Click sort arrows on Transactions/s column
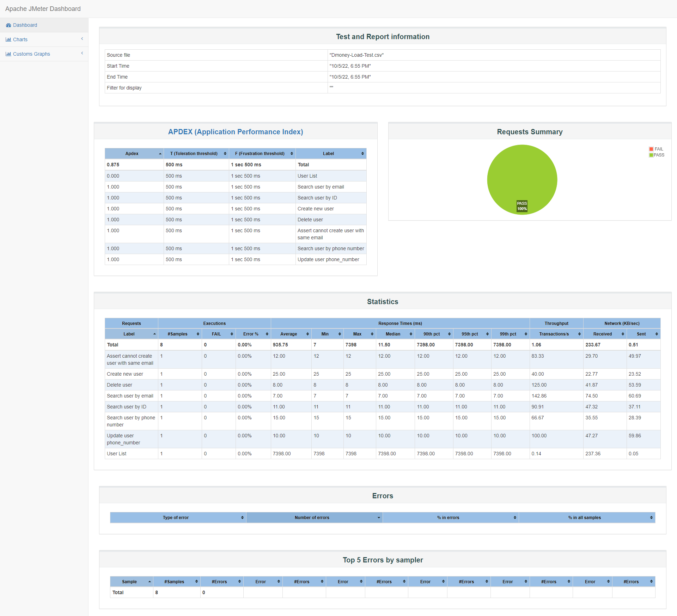 [579, 334]
